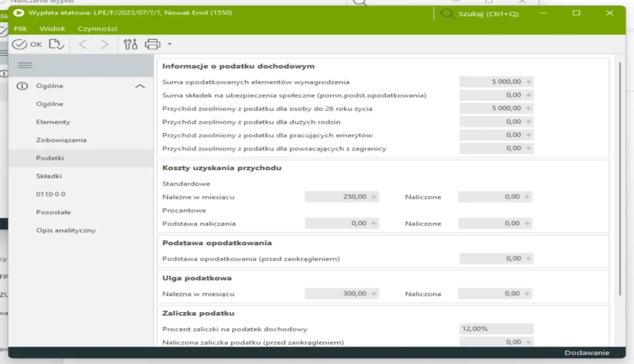Click the OK confirm checkmark button
This screenshot has width=634, height=364.
tap(27, 44)
